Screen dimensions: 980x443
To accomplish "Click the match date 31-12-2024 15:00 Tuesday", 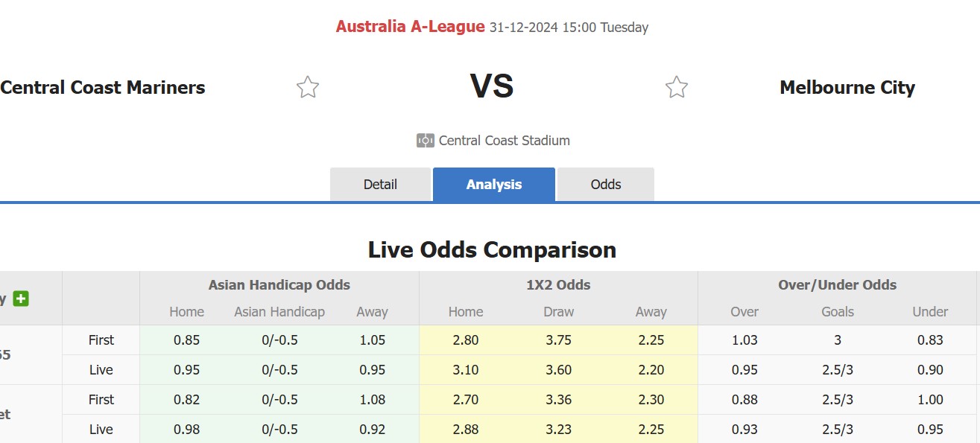I will (569, 27).
